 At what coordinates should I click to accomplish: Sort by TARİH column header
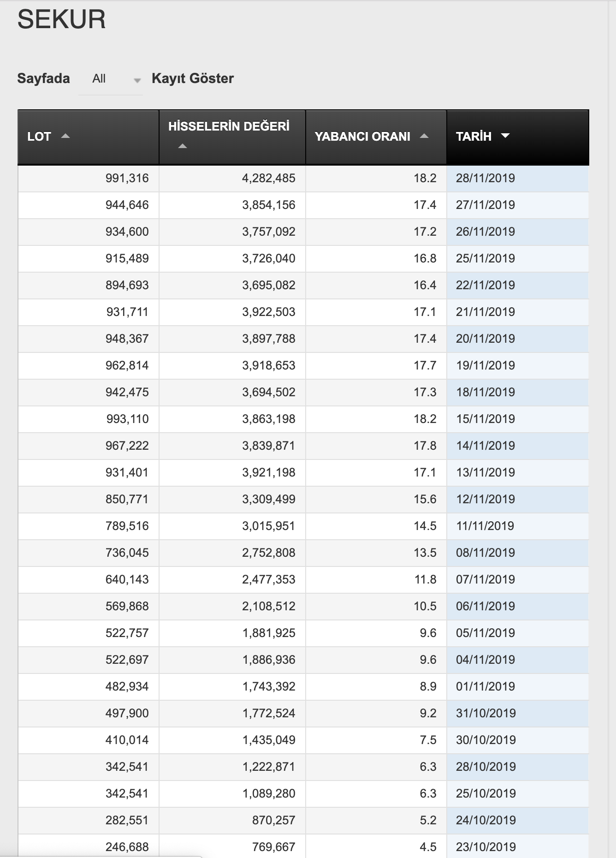(x=518, y=137)
